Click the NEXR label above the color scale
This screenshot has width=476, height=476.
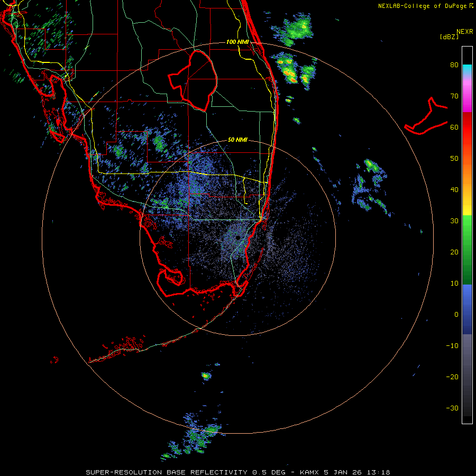point(464,32)
